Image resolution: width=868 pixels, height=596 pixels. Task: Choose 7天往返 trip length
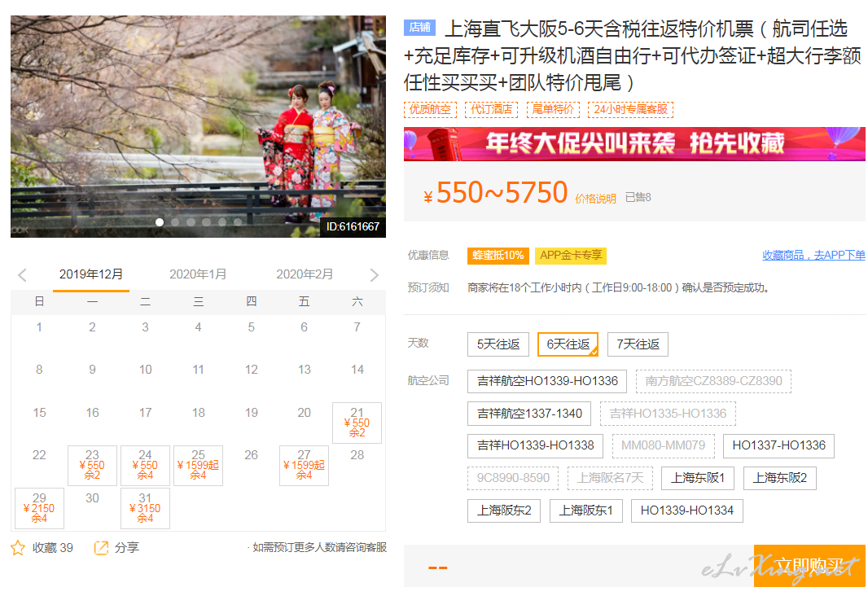click(x=638, y=344)
